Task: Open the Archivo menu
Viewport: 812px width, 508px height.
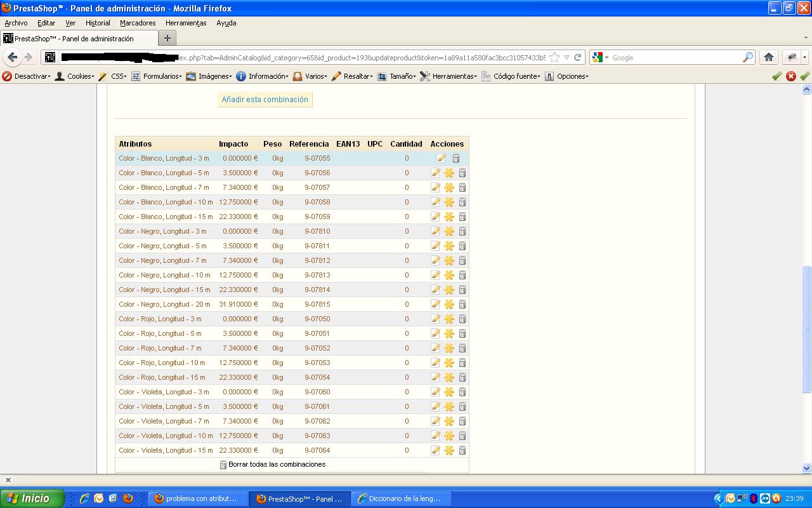Action: [16, 23]
